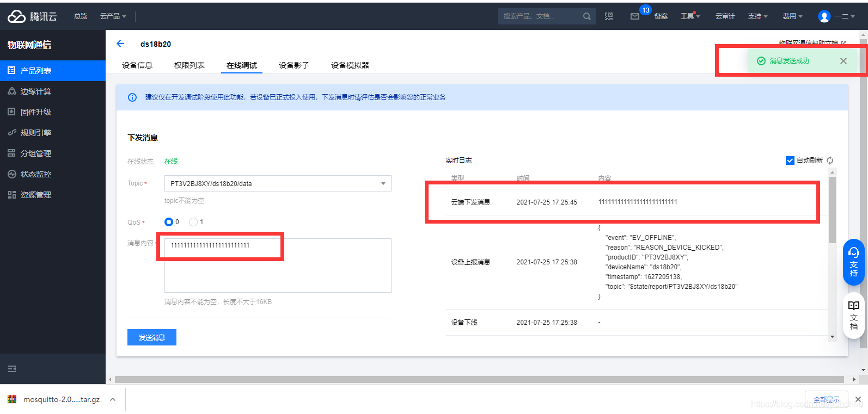The height and width of the screenshot is (414, 868).
Task: Click the user avatar icon
Action: tap(824, 16)
